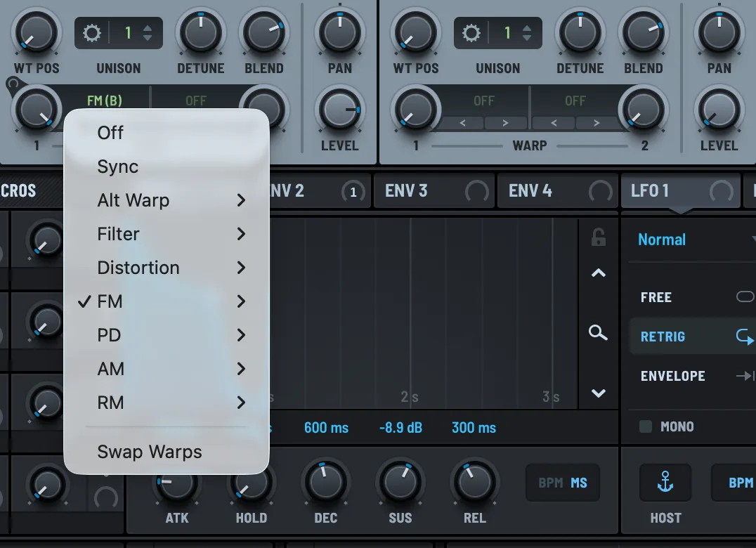Image resolution: width=756 pixels, height=548 pixels.
Task: Click ENV 2 modulation count indicator
Action: 353,192
